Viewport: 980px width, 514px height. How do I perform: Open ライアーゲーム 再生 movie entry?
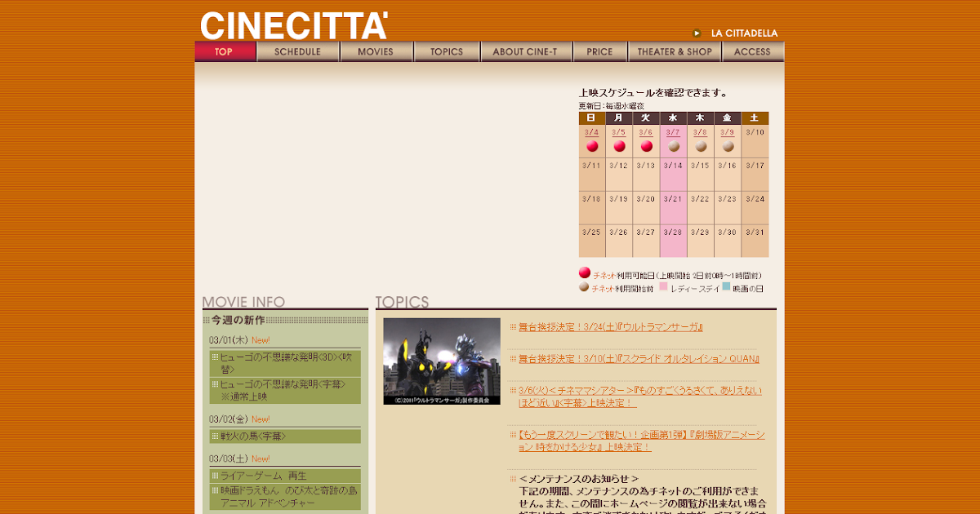(x=285, y=476)
